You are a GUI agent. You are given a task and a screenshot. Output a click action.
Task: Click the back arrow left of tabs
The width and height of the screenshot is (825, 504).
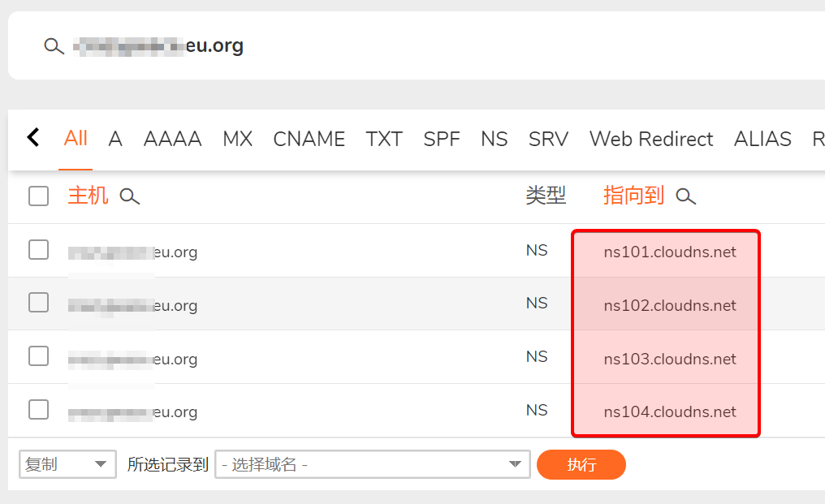[33, 137]
